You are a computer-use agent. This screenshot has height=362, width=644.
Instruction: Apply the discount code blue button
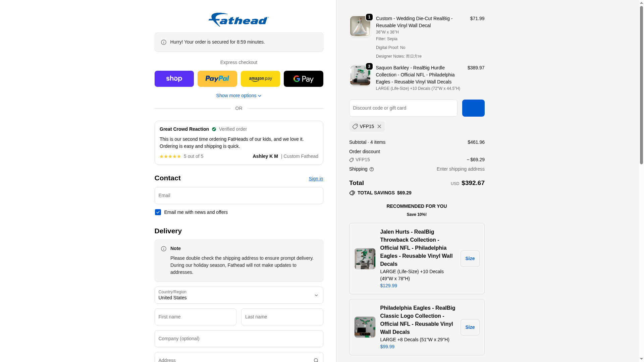click(x=473, y=108)
